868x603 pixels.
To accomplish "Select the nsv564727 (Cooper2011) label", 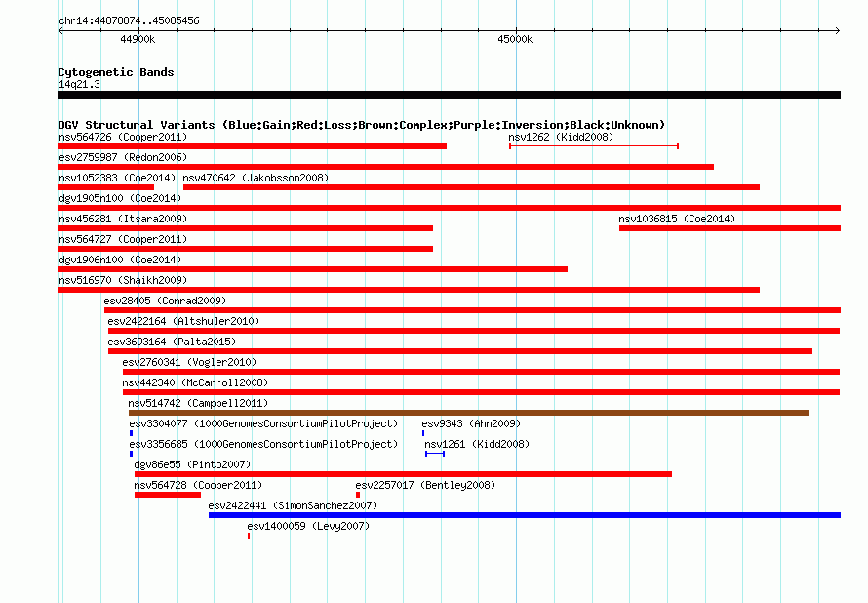I will 123,239.
